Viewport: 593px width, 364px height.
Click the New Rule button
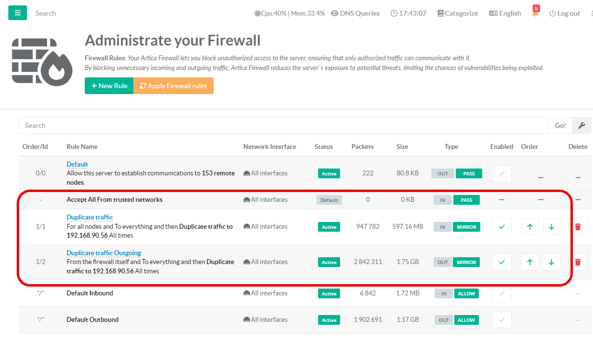(x=109, y=86)
